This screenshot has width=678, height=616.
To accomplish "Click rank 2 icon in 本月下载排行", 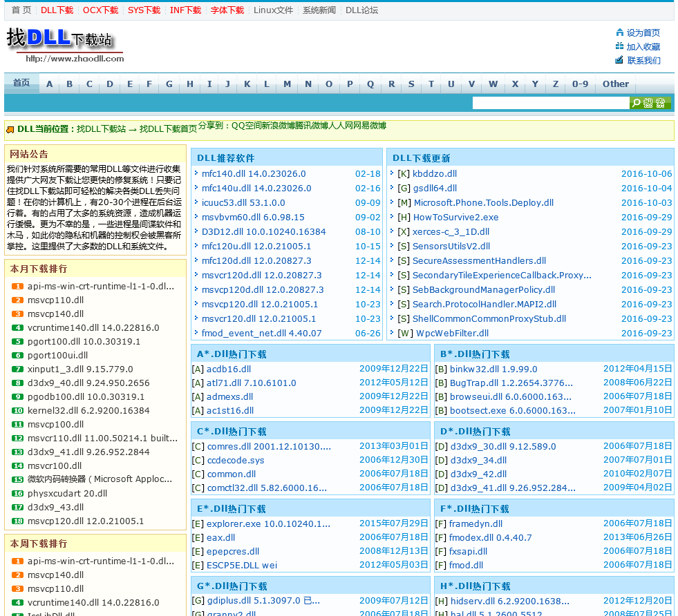I will coord(17,300).
